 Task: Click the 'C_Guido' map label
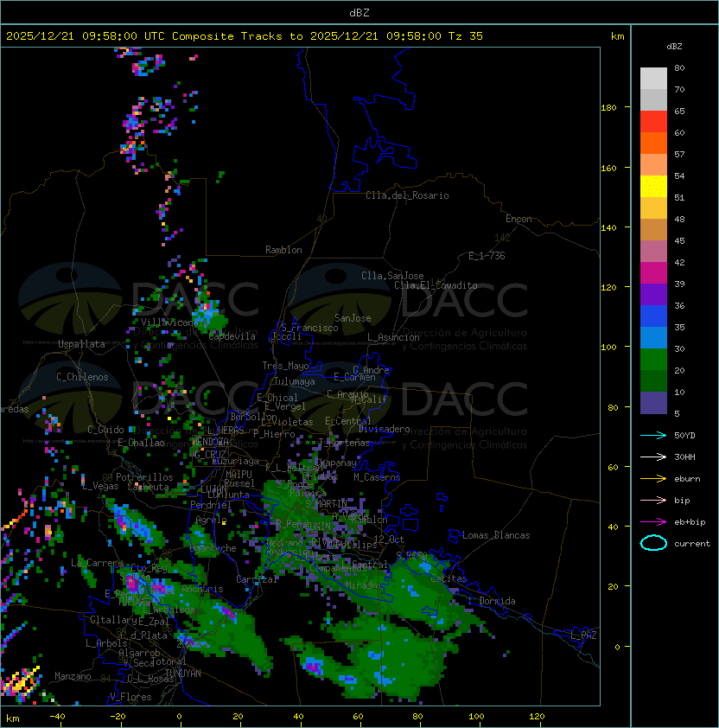[105, 430]
